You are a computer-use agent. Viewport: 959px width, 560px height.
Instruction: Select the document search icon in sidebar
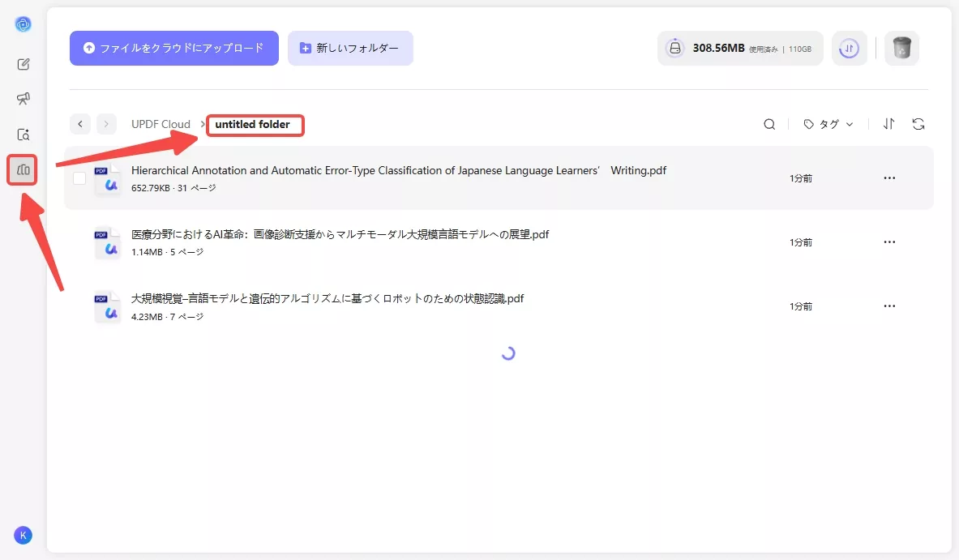[x=24, y=134]
